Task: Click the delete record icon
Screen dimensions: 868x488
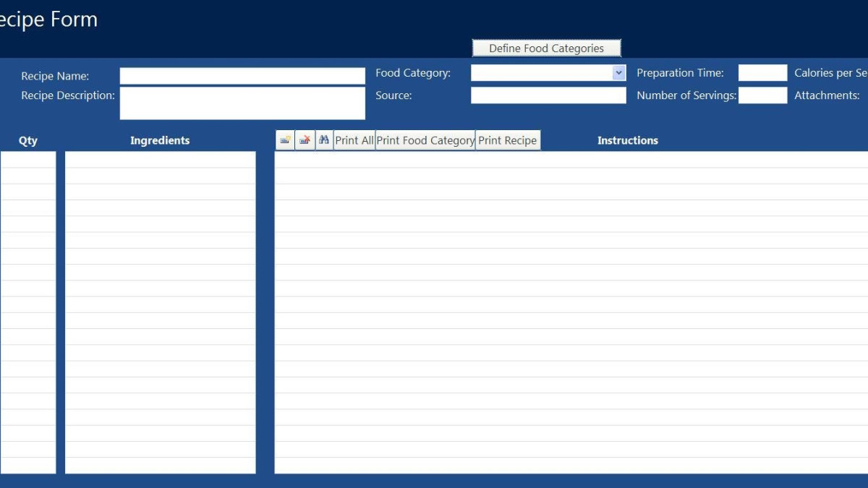Action: click(x=305, y=140)
